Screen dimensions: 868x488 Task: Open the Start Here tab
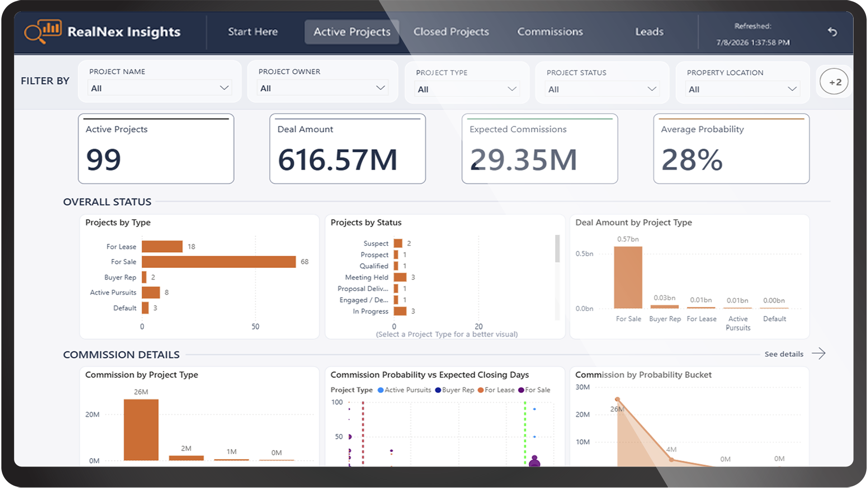click(x=253, y=32)
